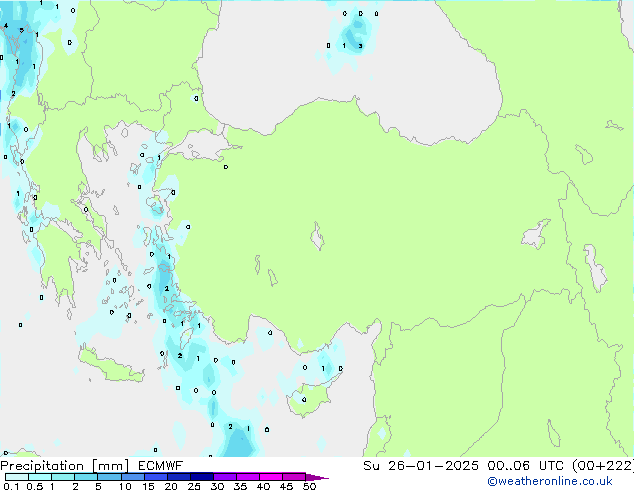The width and height of the screenshot is (634, 490).
Task: Select the 5–10 mm blue legend swatch
Action: click(109, 477)
